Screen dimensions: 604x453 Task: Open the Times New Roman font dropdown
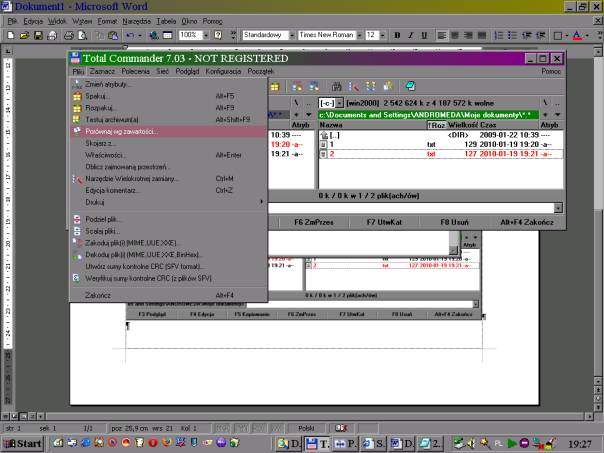pos(359,35)
